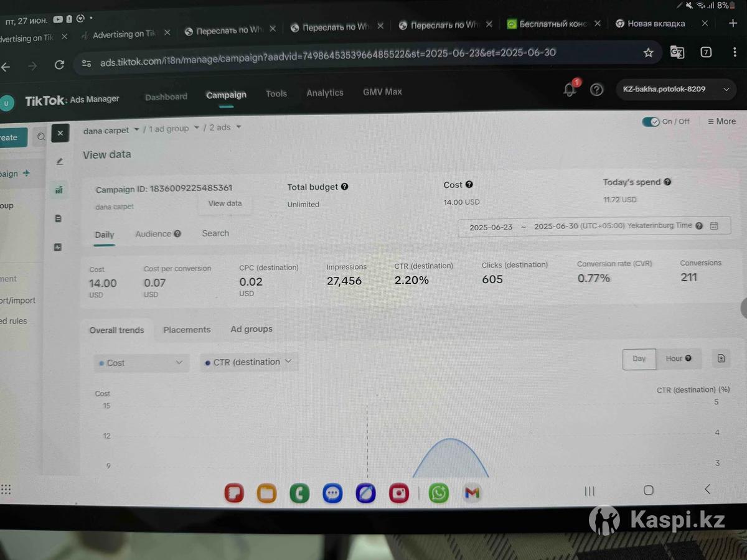Click the edit pencil icon in sidebar
747x560 pixels.
pos(60,161)
